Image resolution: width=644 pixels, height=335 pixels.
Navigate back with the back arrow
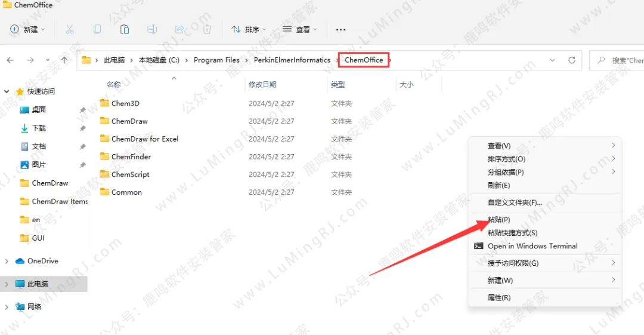tap(10, 60)
